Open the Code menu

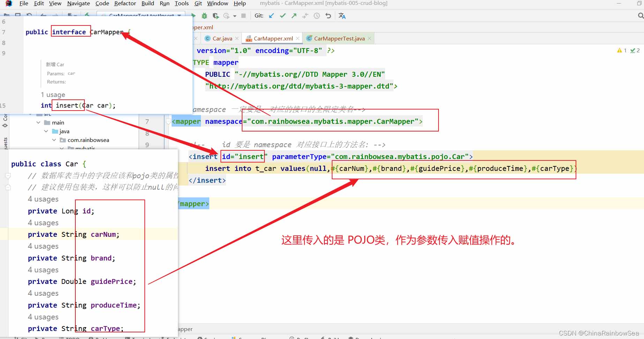[x=102, y=3]
